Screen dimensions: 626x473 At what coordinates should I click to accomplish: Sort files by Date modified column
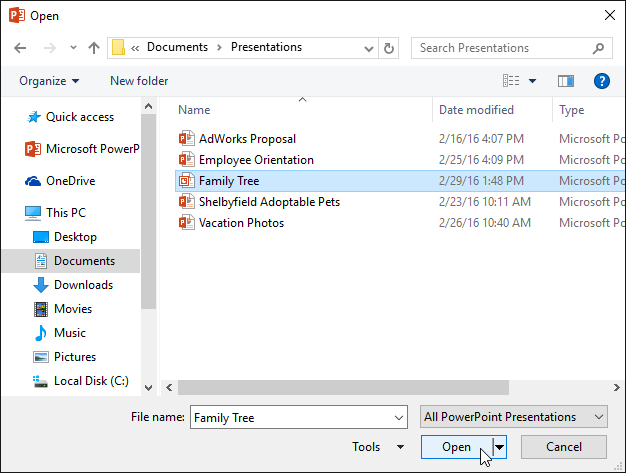coord(476,110)
